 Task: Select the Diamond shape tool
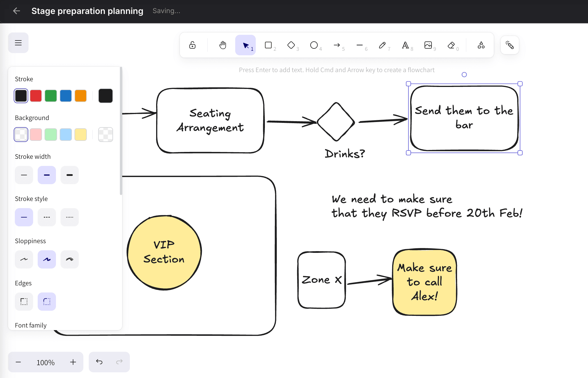click(x=291, y=45)
